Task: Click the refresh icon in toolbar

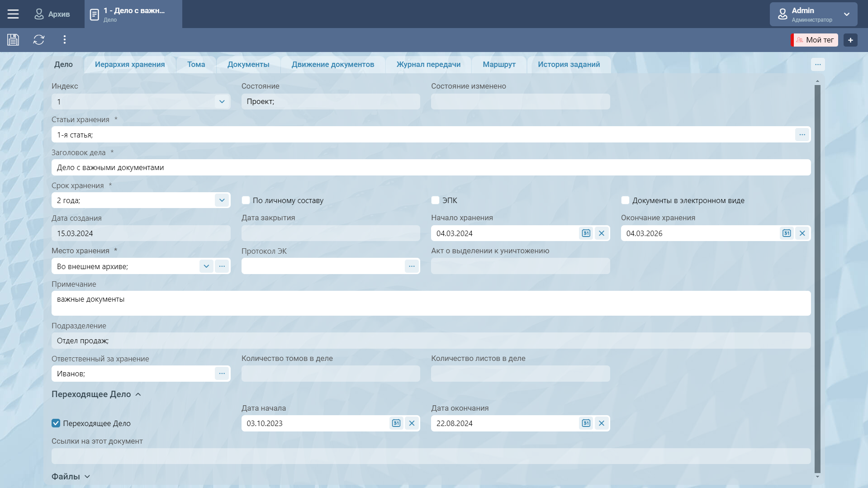Action: [39, 40]
